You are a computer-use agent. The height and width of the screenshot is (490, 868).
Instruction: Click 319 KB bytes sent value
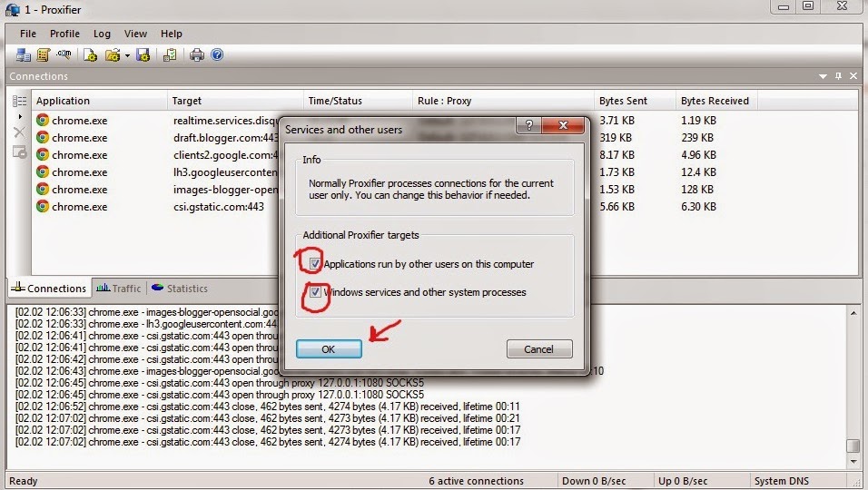[x=616, y=137]
